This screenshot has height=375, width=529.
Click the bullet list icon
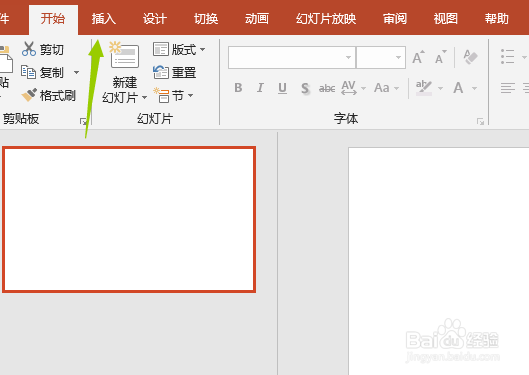pyautogui.click(x=507, y=56)
